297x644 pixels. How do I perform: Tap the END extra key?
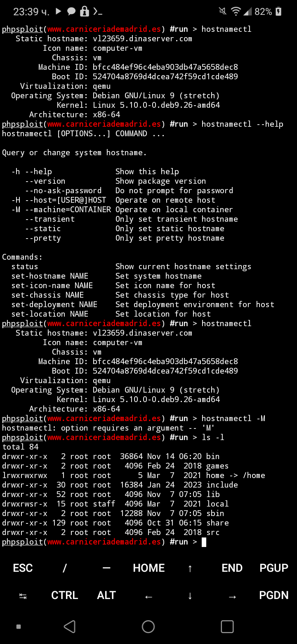coord(232,568)
